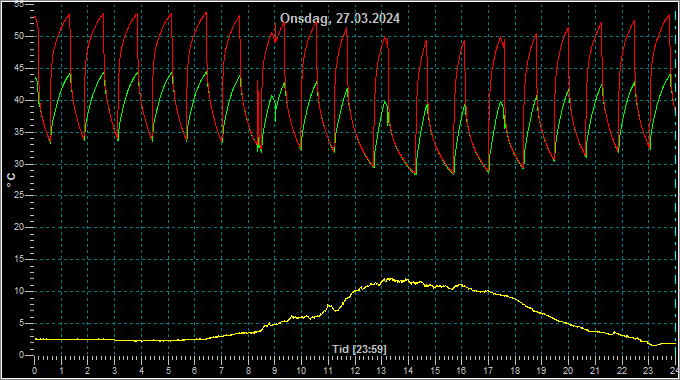Select hour 0 on the time axis

[x=35, y=371]
